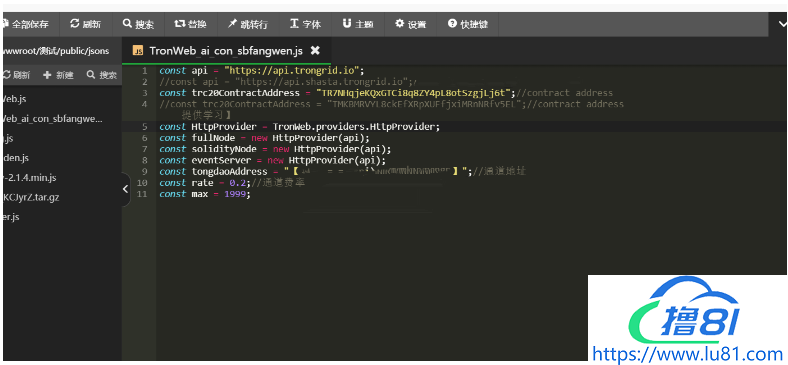Screen dimensions: 788x365
Task: Click line number 5 in the gutter
Action: pyautogui.click(x=145, y=127)
